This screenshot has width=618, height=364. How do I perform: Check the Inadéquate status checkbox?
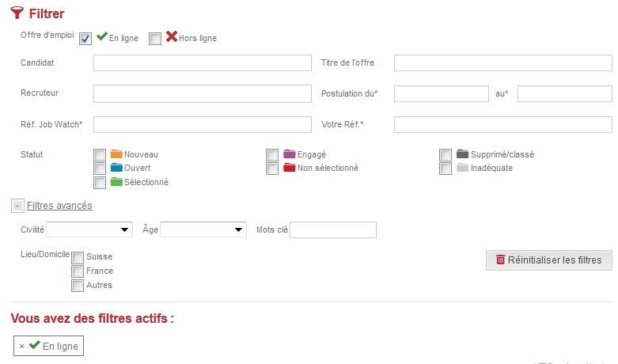pos(445,169)
